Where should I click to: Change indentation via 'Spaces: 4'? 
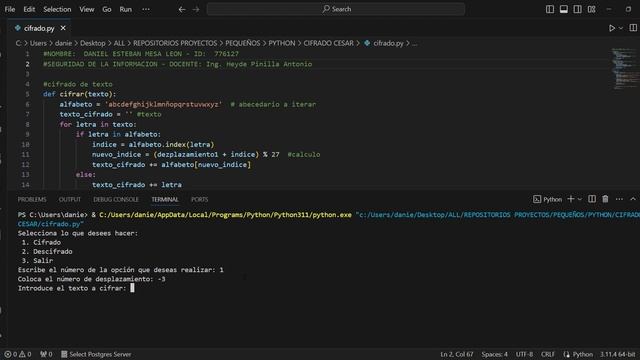(x=494, y=354)
